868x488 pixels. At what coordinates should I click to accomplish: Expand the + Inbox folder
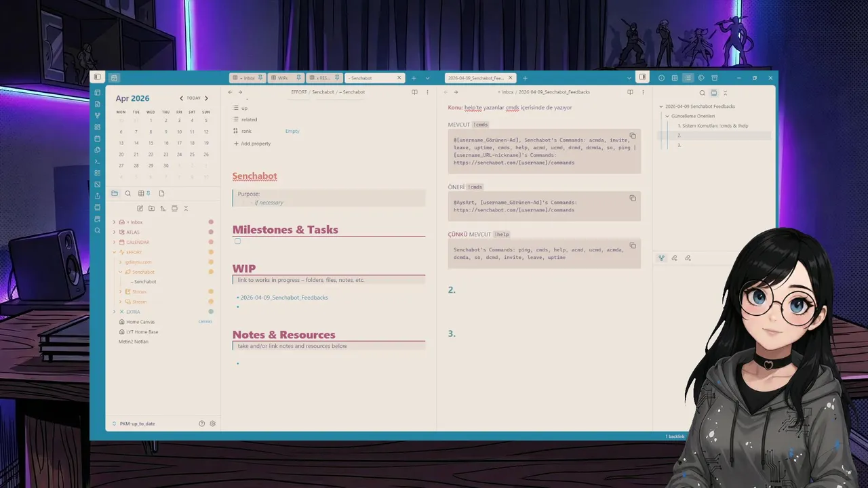coord(114,222)
